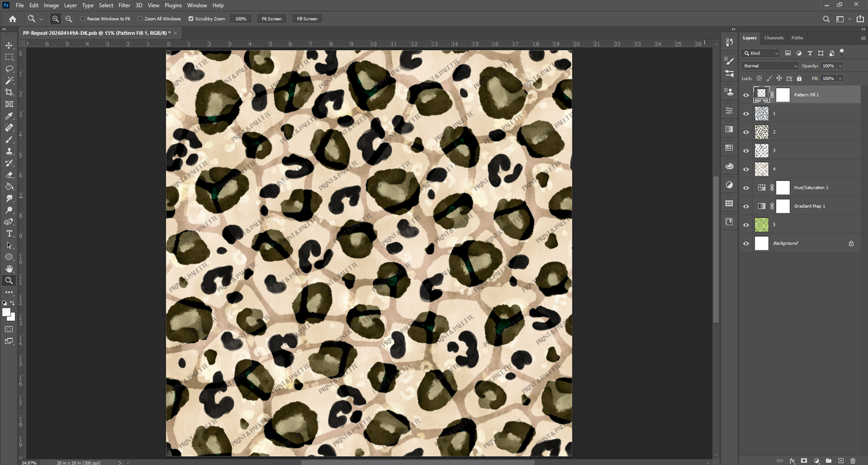
Task: Select the Magic Wand tool
Action: tap(9, 81)
